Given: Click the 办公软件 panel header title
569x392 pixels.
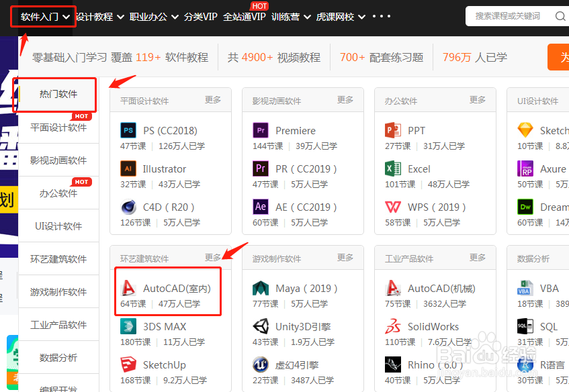Looking at the screenshot, I should click(x=401, y=101).
